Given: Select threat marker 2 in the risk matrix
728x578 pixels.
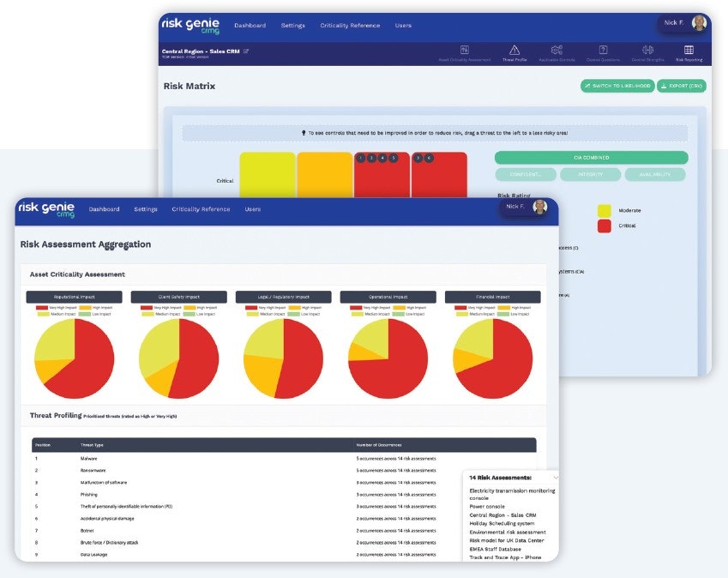Looking at the screenshot, I should click(371, 159).
